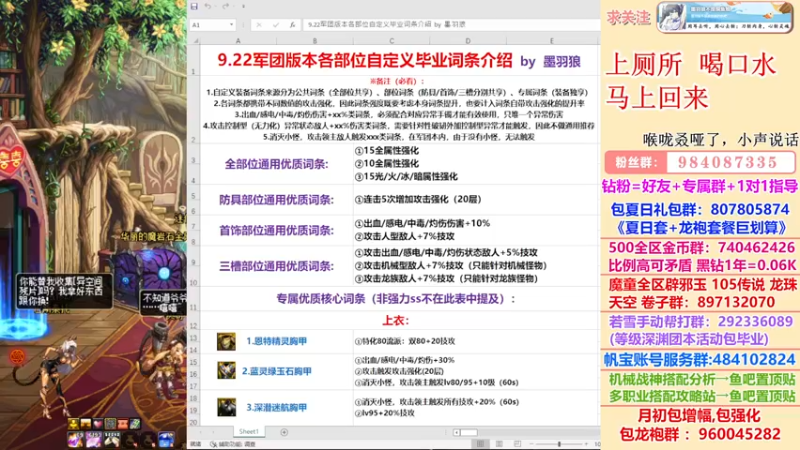
Task: Click the horizontal scrollbar thumb
Action: point(469,433)
